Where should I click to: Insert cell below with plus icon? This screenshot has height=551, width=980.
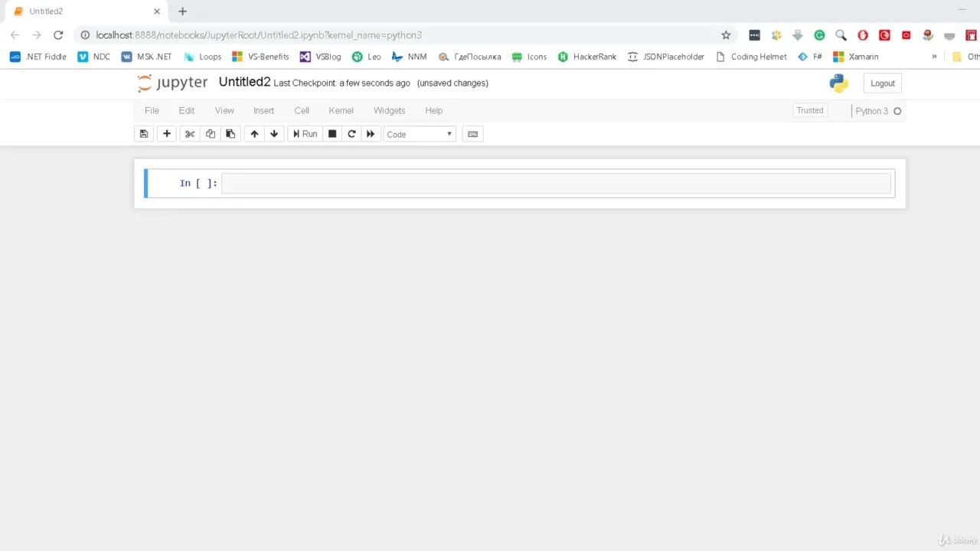point(167,134)
